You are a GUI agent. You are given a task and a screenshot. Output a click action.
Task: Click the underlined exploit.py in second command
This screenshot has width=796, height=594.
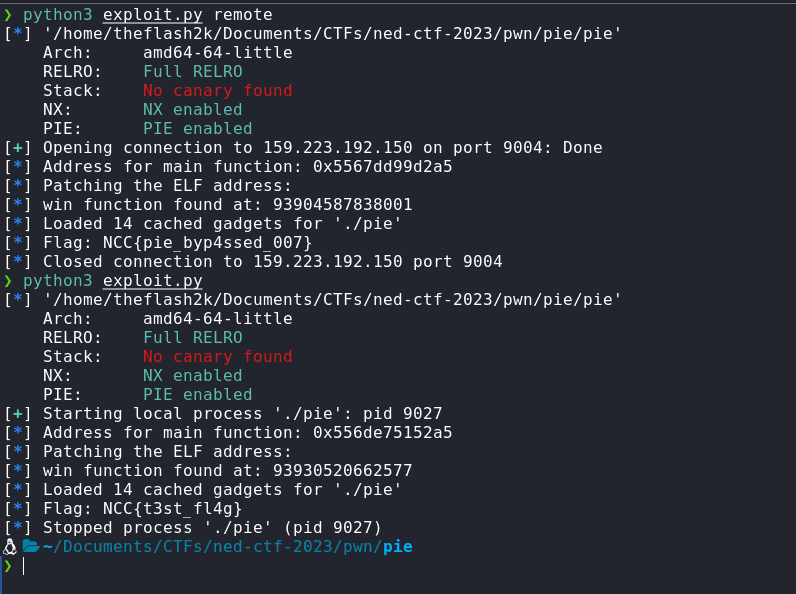(152, 281)
